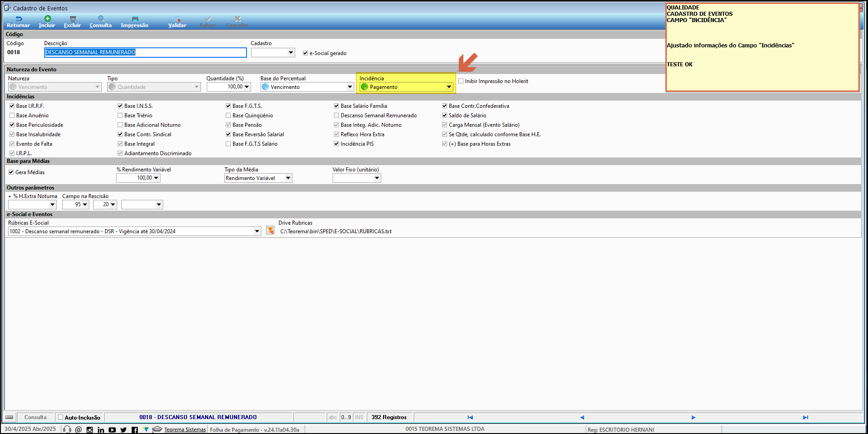This screenshot has height=434, width=868.
Task: Click Reg: ESCRITORIO HERNANI status text
Action: click(x=621, y=429)
